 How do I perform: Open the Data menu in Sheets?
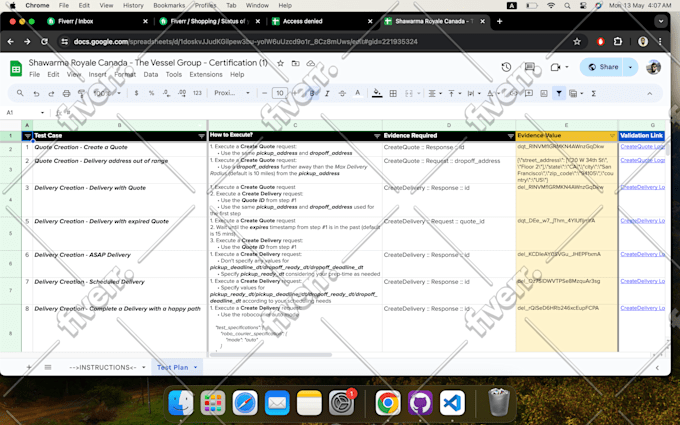point(150,75)
